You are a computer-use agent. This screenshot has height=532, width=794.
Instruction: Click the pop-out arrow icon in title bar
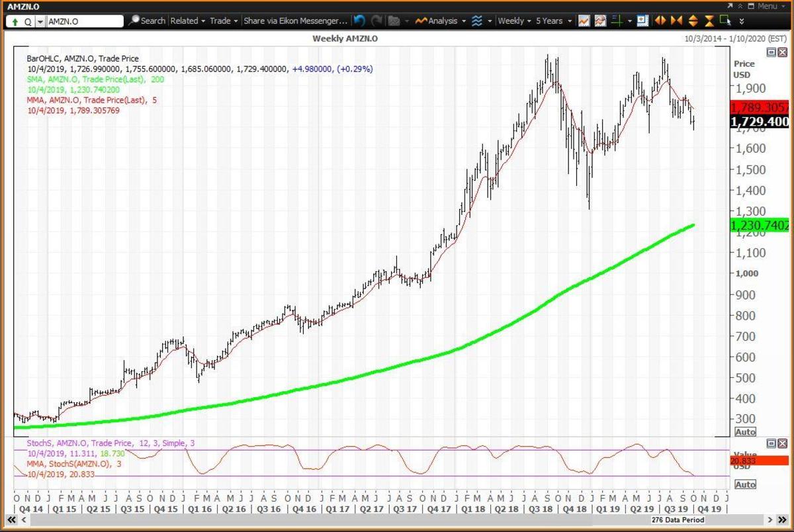click(x=730, y=6)
